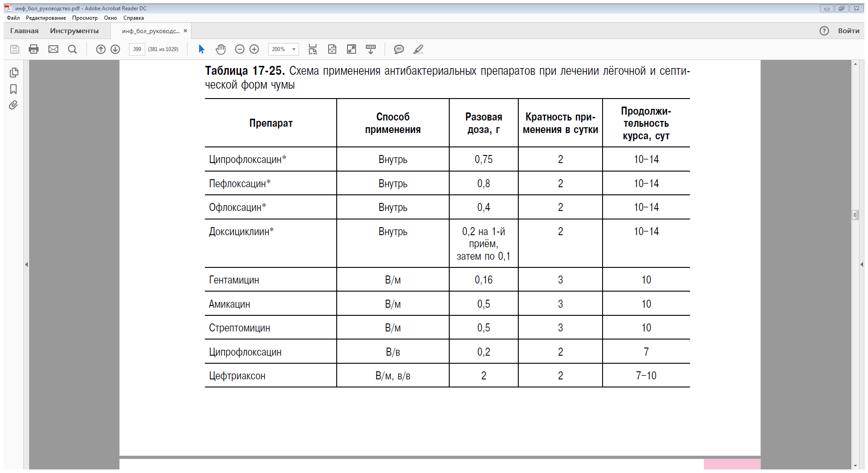This screenshot has width=868, height=473.
Task: Click dose value 0,16
Action: click(x=484, y=280)
